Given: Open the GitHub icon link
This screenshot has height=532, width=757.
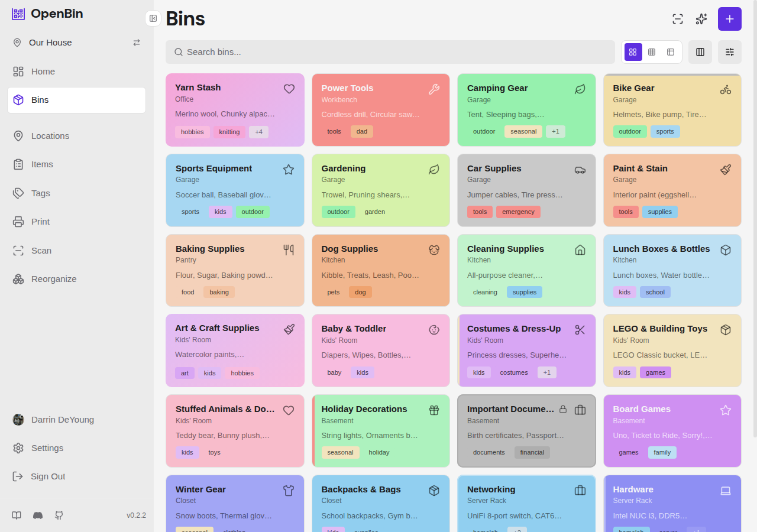Looking at the screenshot, I should pyautogui.click(x=59, y=515).
